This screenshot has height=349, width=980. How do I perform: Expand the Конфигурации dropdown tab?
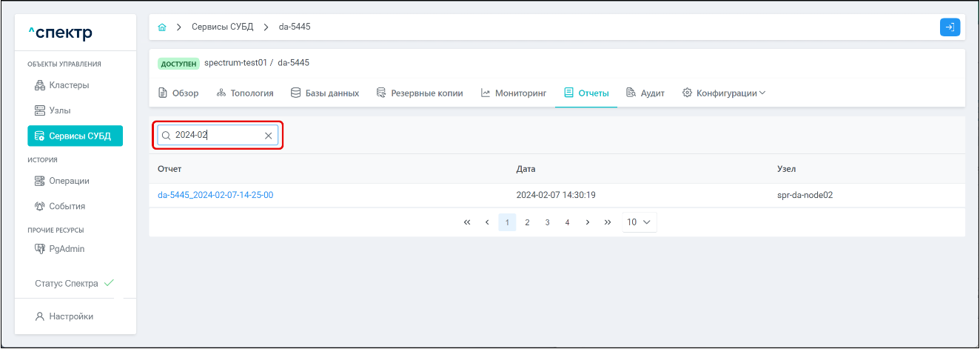(723, 93)
